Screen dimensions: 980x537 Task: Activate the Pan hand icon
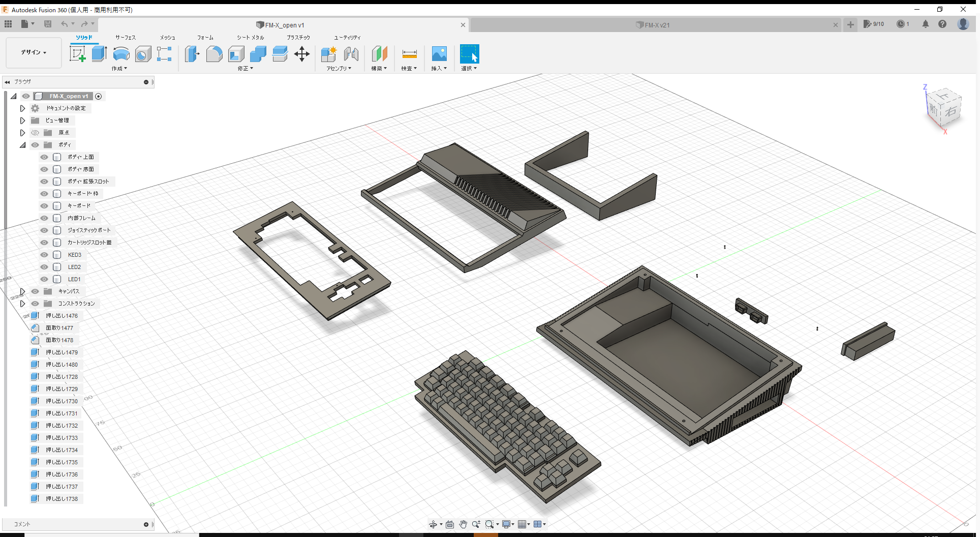point(463,524)
